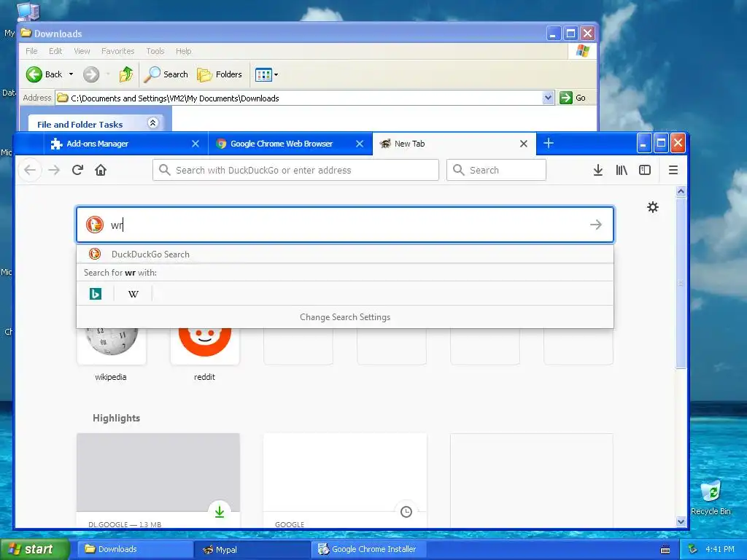747x560 pixels.
Task: Select DuckDuckGo Search suggestion
Action: coord(345,254)
